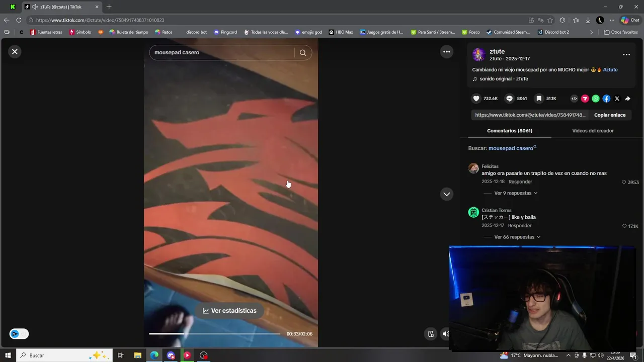Open browser downloads icon
644x362 pixels.
click(588, 20)
